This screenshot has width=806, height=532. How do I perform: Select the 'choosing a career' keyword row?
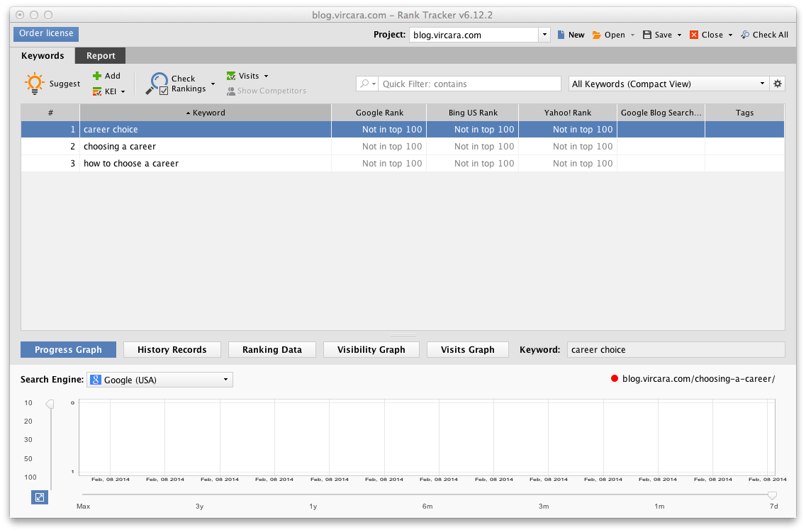click(403, 147)
